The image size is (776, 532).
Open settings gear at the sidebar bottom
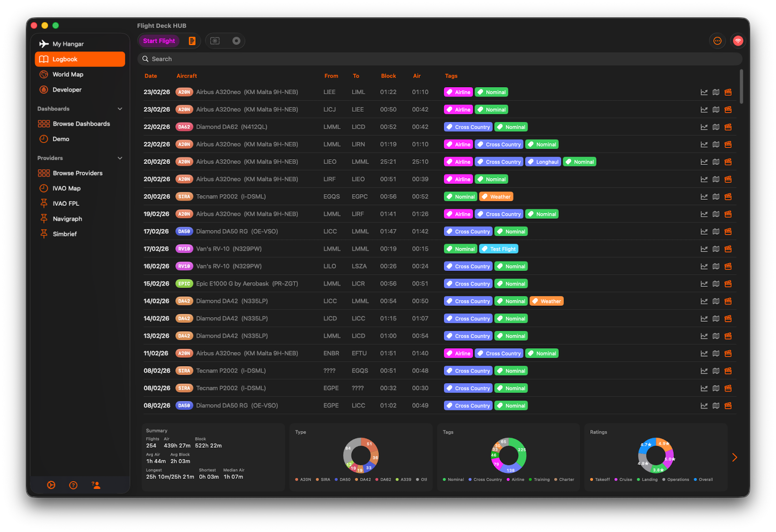51,485
